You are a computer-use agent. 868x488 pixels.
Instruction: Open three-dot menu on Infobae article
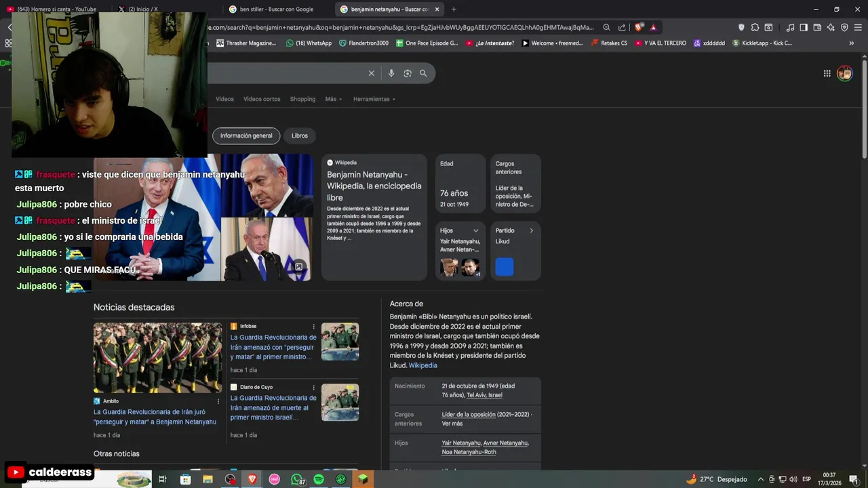[313, 327]
